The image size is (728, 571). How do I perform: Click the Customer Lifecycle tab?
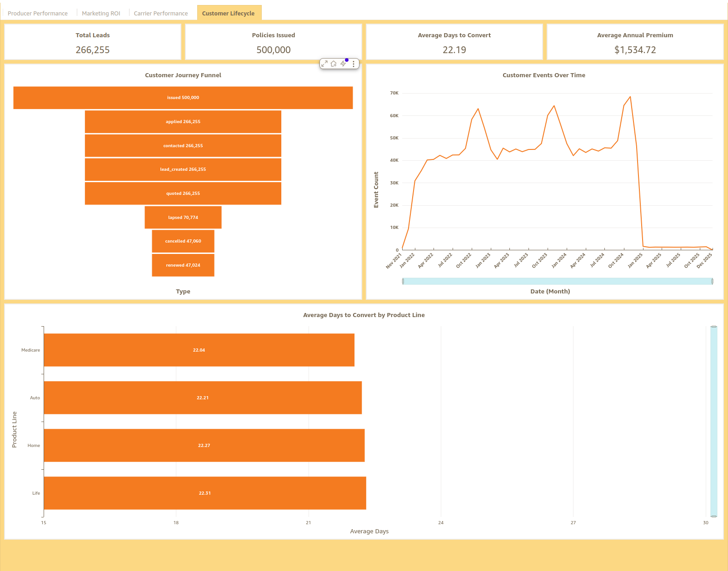click(229, 13)
